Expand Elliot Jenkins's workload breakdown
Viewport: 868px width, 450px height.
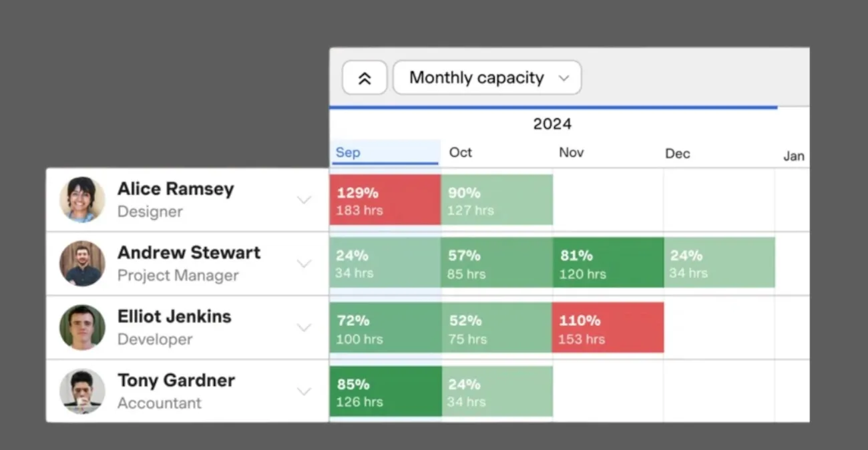pos(304,327)
